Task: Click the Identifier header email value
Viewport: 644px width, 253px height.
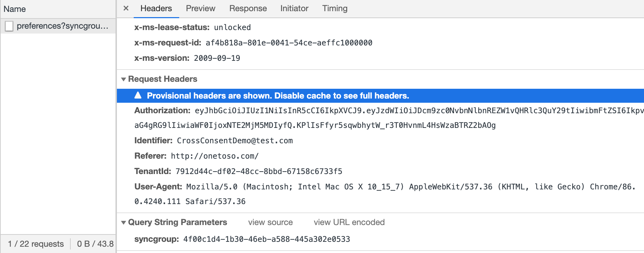Action: coord(234,141)
